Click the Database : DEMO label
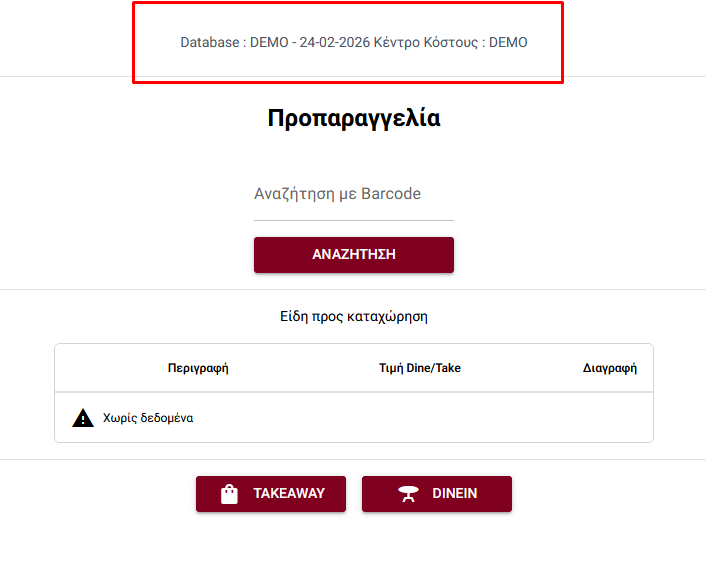 pos(234,43)
